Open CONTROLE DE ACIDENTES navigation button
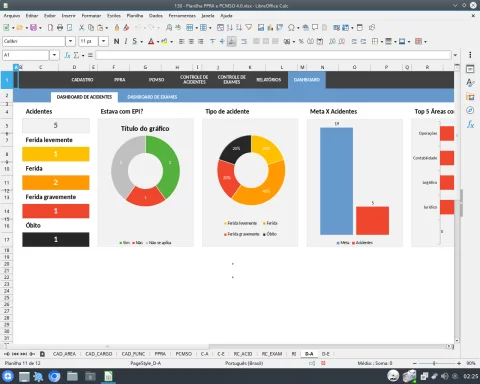This screenshot has height=384, width=480. (194, 80)
